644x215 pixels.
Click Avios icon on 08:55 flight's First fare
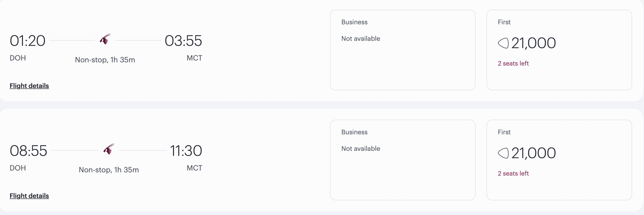pyautogui.click(x=503, y=153)
